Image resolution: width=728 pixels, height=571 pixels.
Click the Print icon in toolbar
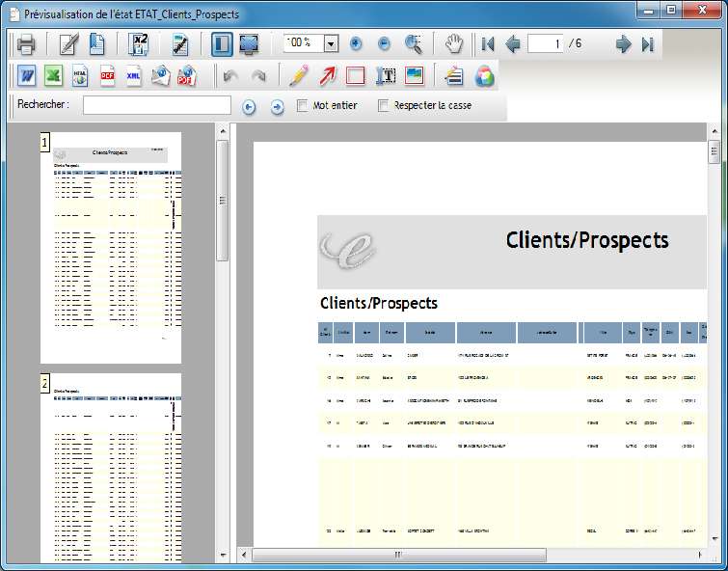[26, 44]
